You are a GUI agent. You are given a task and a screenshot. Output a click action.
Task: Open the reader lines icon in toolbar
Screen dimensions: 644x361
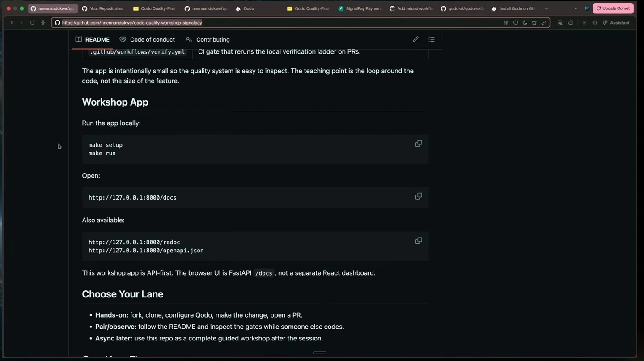click(584, 23)
